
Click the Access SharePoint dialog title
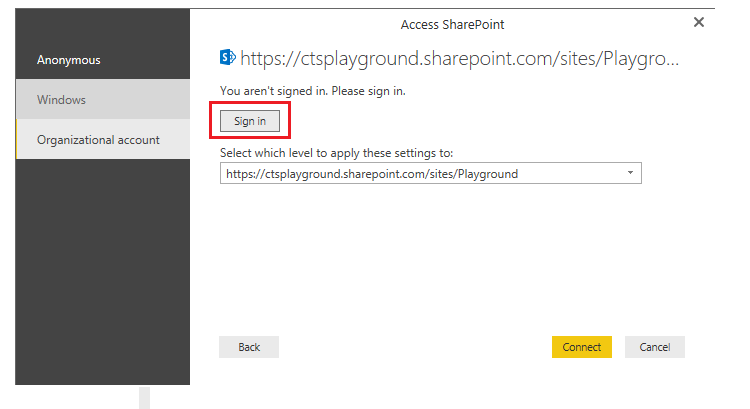coord(452,24)
